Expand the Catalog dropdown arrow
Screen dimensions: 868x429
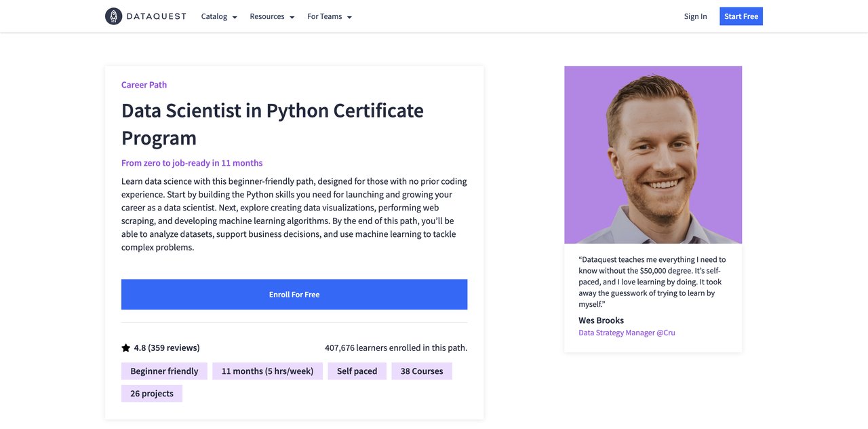235,17
